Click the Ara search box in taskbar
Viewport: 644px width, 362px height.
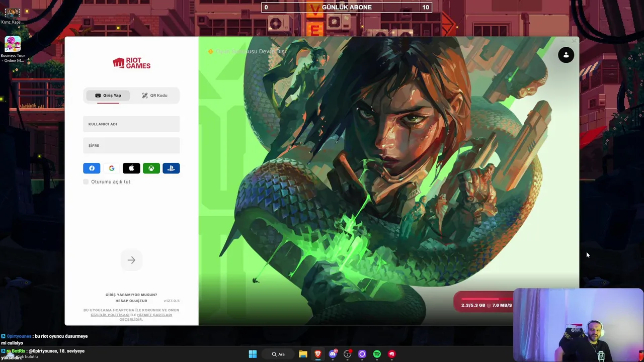(x=278, y=354)
